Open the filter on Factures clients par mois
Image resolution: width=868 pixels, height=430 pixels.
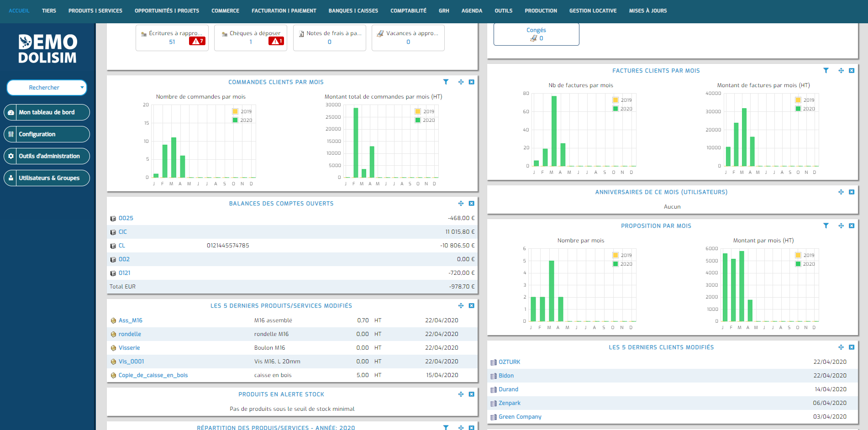pos(826,70)
